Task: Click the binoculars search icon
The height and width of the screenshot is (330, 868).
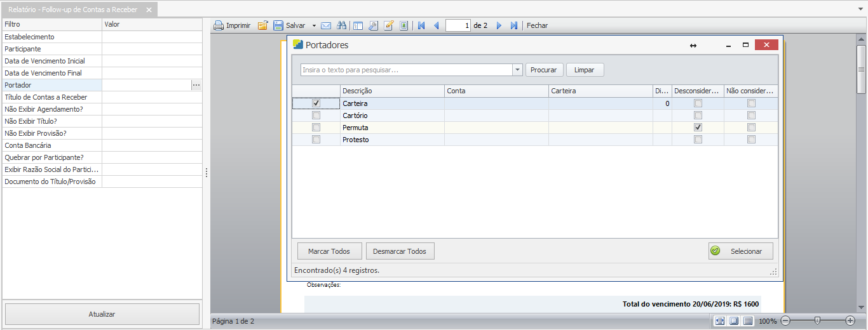Action: (341, 26)
